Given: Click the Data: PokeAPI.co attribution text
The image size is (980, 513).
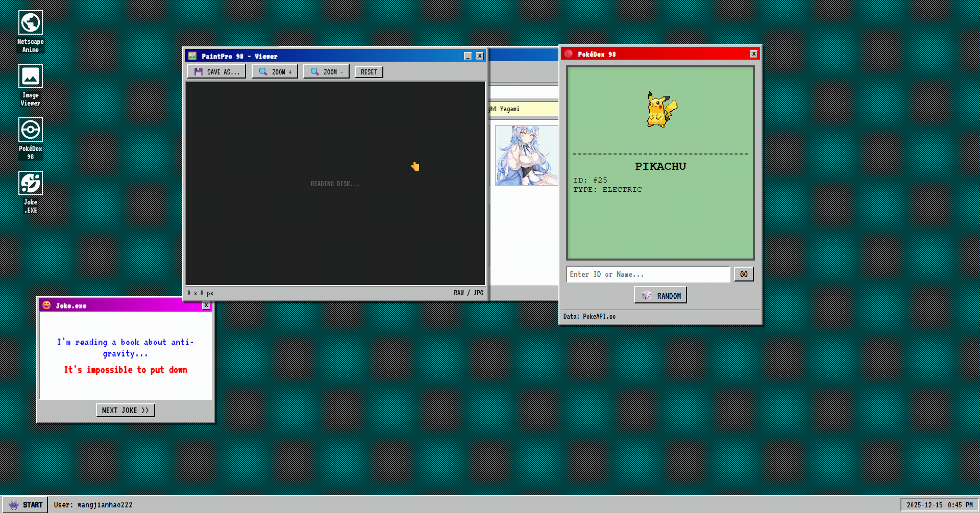Looking at the screenshot, I should coord(589,316).
